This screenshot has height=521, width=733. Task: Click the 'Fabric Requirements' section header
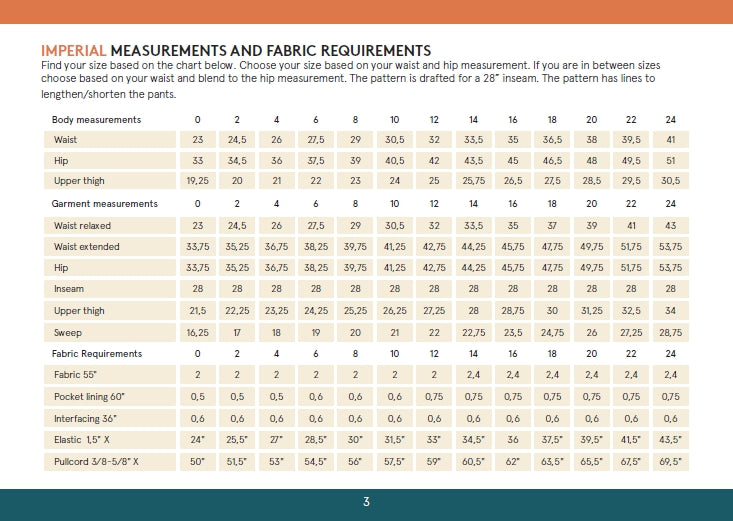[97, 354]
